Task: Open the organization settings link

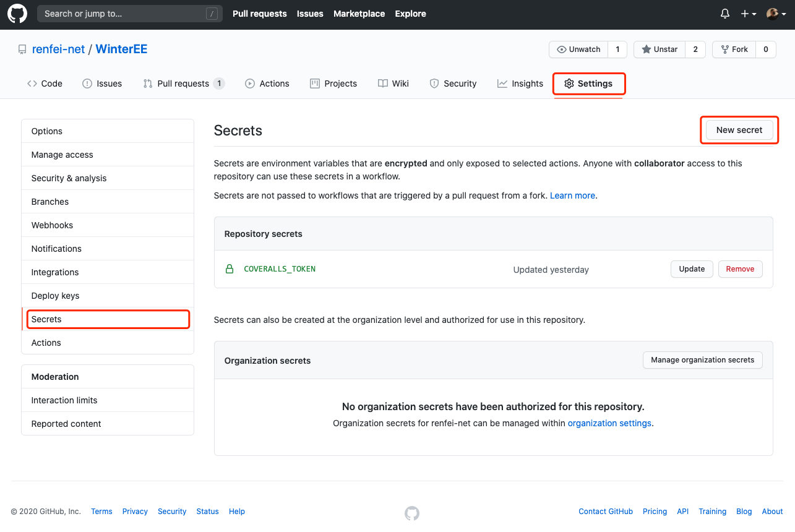Action: click(609, 423)
